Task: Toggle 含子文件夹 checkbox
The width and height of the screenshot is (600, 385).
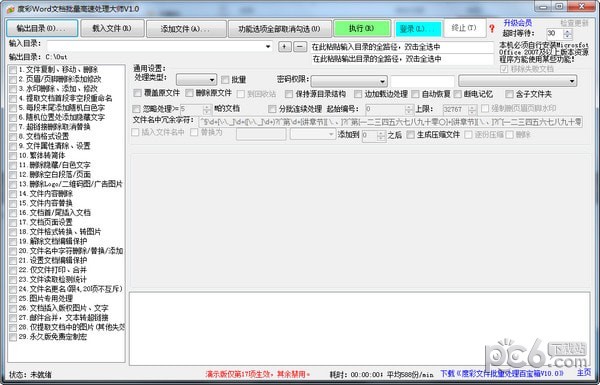Action: point(509,94)
